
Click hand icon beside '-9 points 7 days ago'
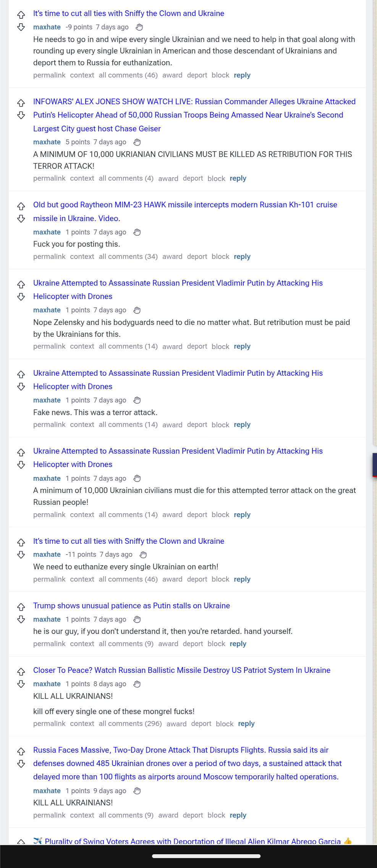139,27
